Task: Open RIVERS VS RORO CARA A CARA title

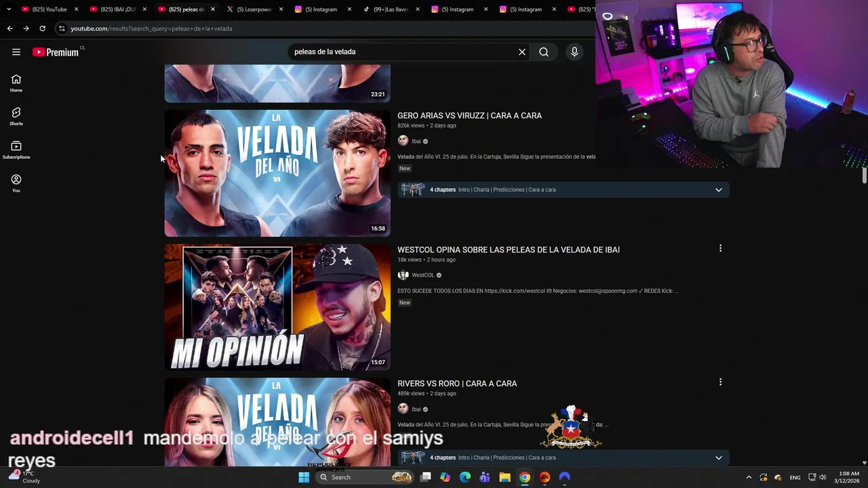Action: (457, 384)
